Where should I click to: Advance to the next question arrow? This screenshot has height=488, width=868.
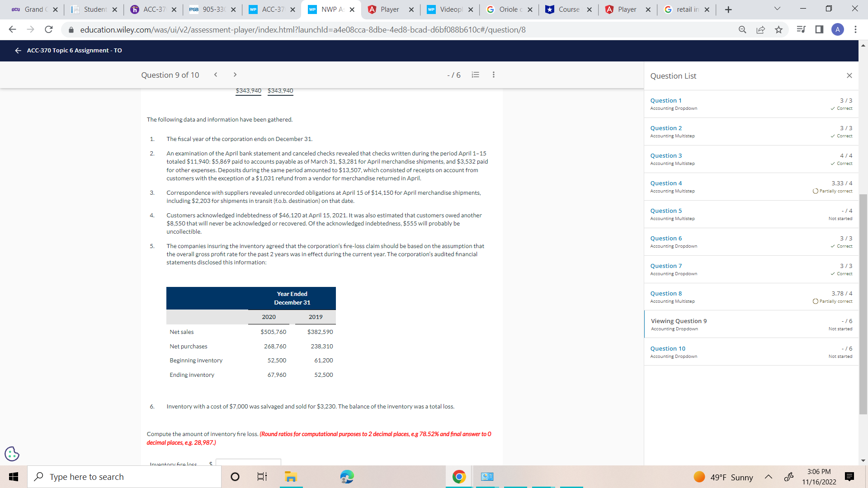pyautogui.click(x=235, y=75)
